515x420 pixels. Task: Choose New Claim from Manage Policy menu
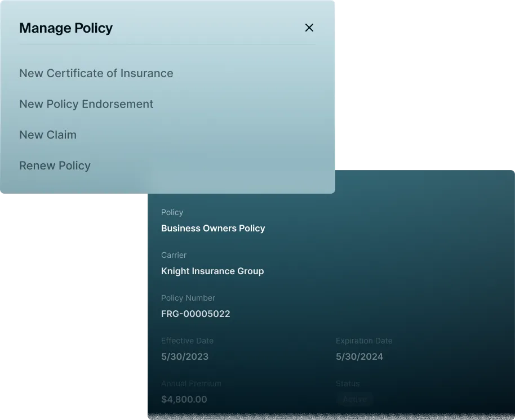click(x=48, y=135)
